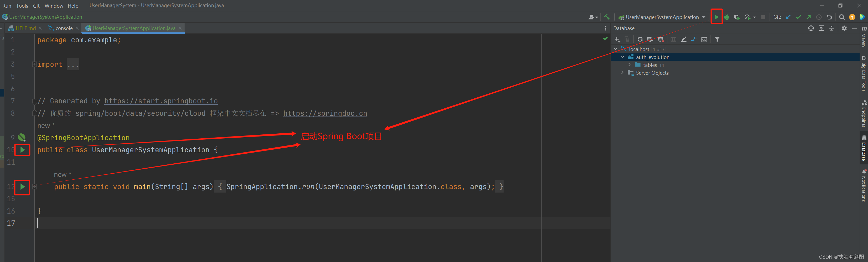The width and height of the screenshot is (868, 262).
Task: Open the code-with-me user icon dropdown
Action: click(593, 17)
